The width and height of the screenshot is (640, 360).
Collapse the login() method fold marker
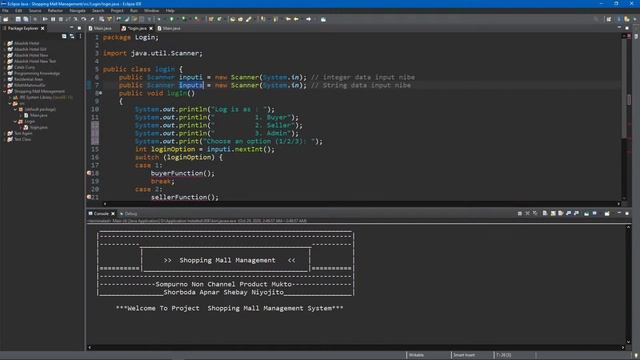coord(101,93)
